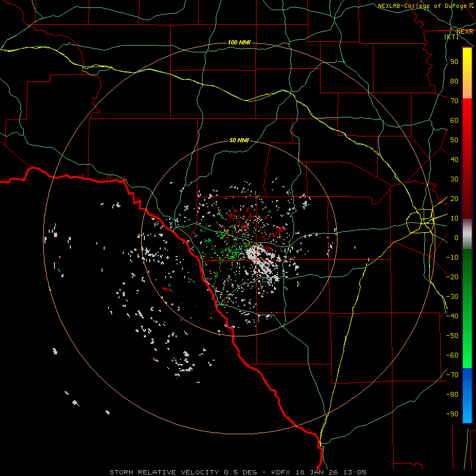
Task: Click the 10 value on velocity scale
Action: (x=454, y=218)
